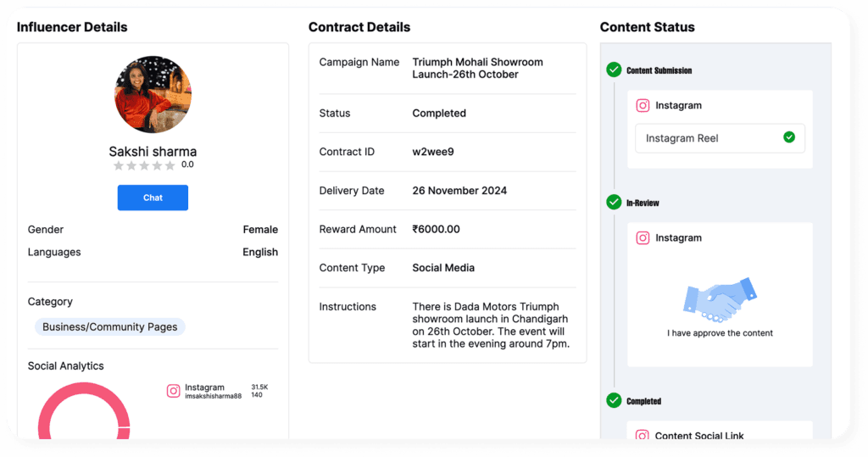868x457 pixels.
Task: Select the Business/Community Pages category tag
Action: 110,326
